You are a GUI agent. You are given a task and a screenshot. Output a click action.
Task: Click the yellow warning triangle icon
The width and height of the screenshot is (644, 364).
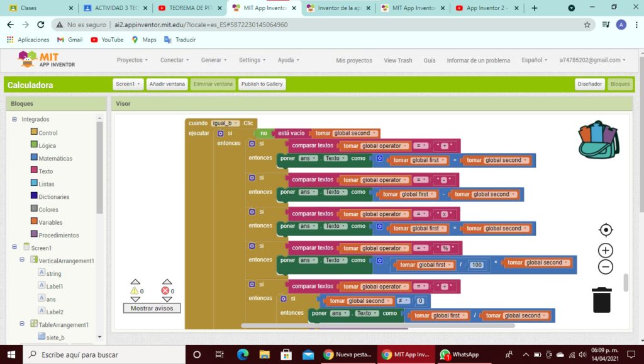coord(134,291)
